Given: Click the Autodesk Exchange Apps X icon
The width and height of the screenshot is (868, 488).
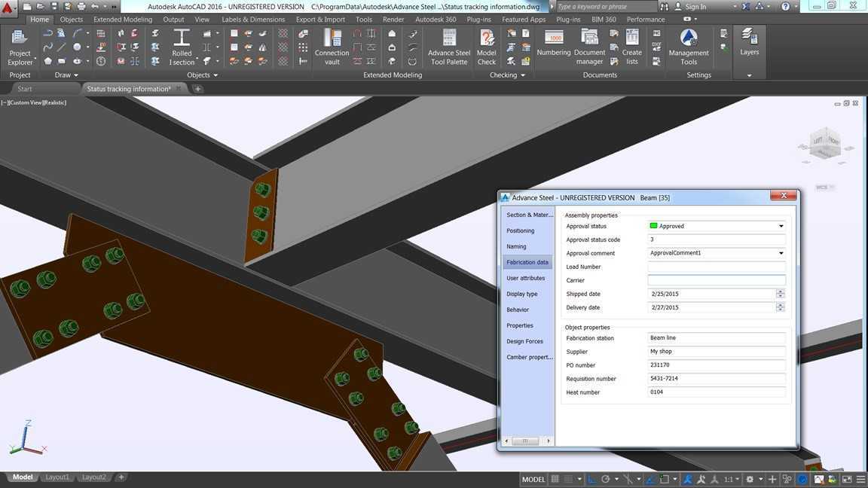Looking at the screenshot, I should 746,7.
